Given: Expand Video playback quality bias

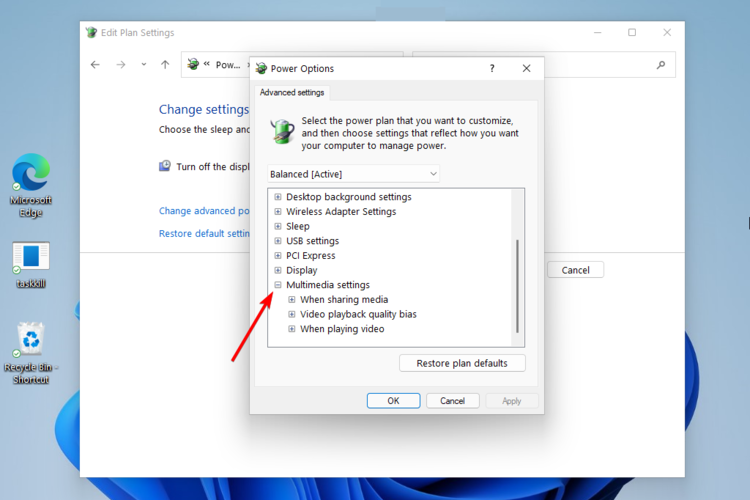Looking at the screenshot, I should coord(292,314).
